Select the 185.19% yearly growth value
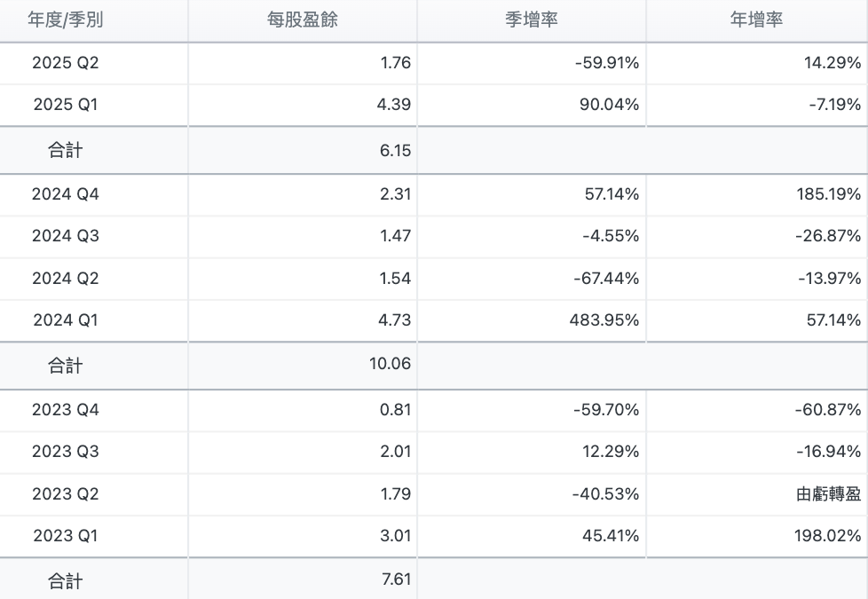 coord(829,194)
